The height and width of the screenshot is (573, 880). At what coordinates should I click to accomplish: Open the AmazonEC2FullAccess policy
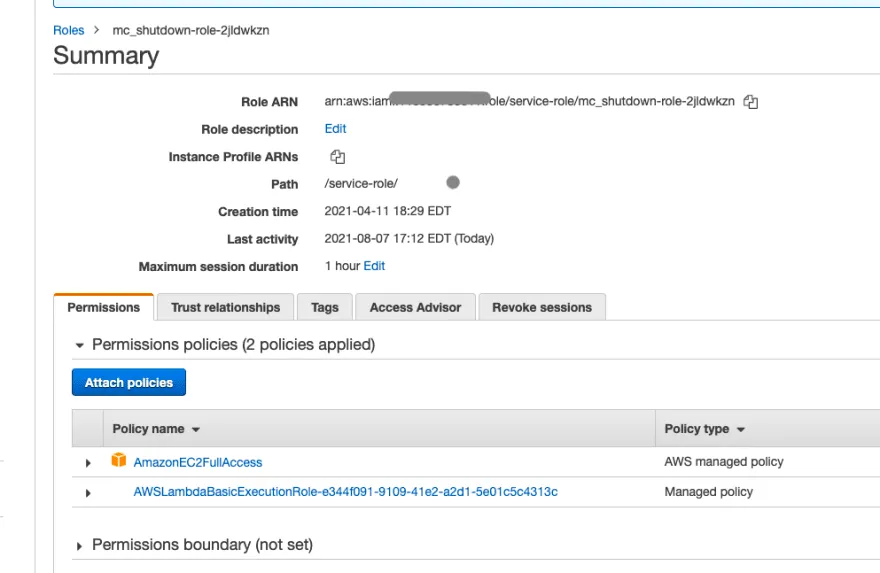[x=198, y=462]
